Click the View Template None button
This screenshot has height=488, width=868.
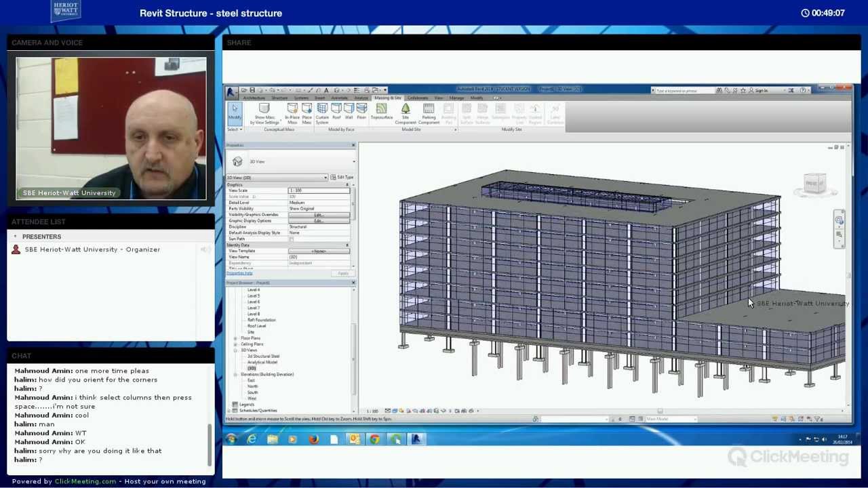tap(319, 251)
